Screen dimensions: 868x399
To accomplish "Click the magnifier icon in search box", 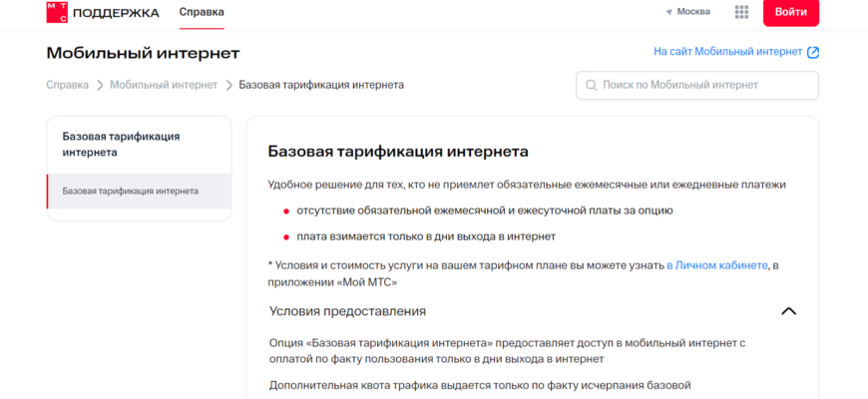I will [x=592, y=85].
